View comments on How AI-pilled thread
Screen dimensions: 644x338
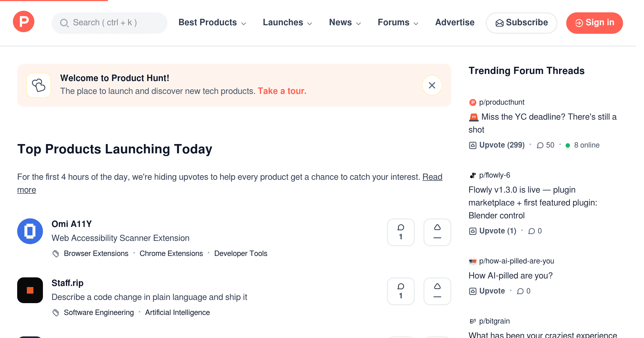click(x=524, y=291)
